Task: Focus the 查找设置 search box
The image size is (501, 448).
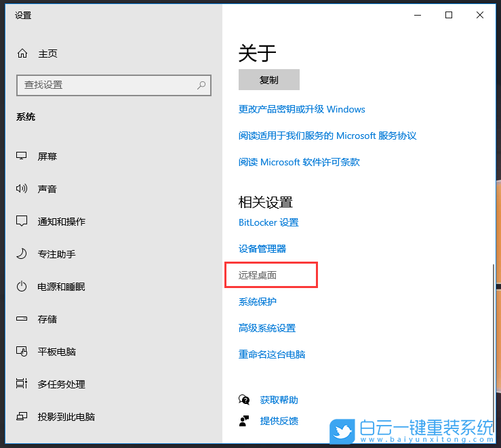Action: pyautogui.click(x=114, y=85)
